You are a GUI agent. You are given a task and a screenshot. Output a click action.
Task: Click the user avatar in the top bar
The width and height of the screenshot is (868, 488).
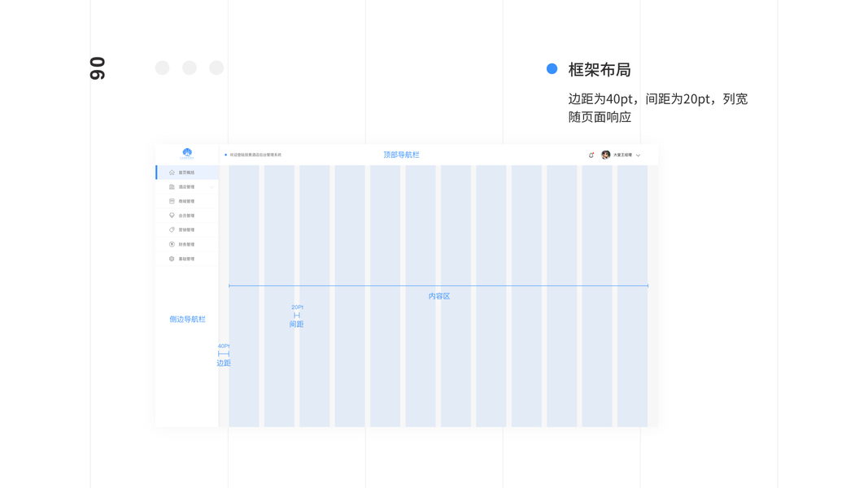[605, 155]
